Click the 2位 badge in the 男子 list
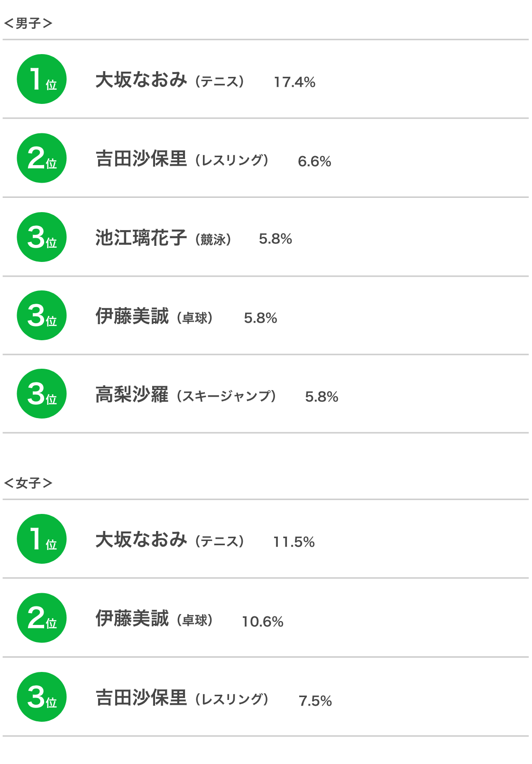Screen dimensions: 532x764 tap(42, 158)
